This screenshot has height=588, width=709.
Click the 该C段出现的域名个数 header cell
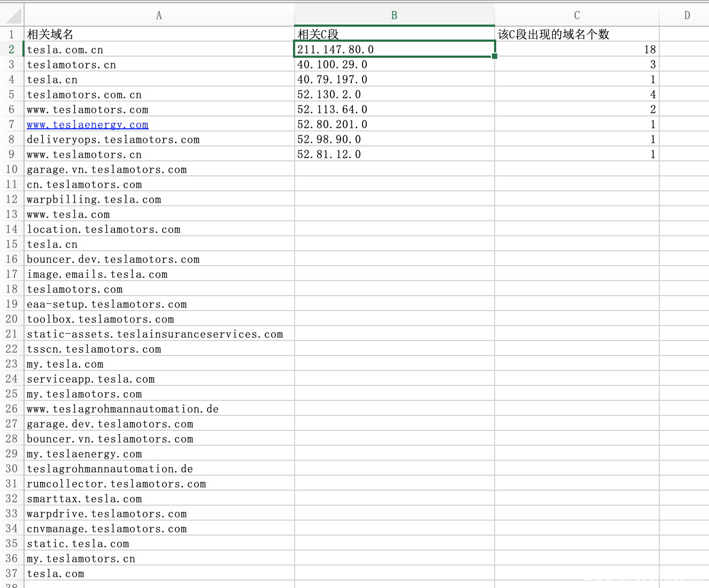tap(576, 35)
